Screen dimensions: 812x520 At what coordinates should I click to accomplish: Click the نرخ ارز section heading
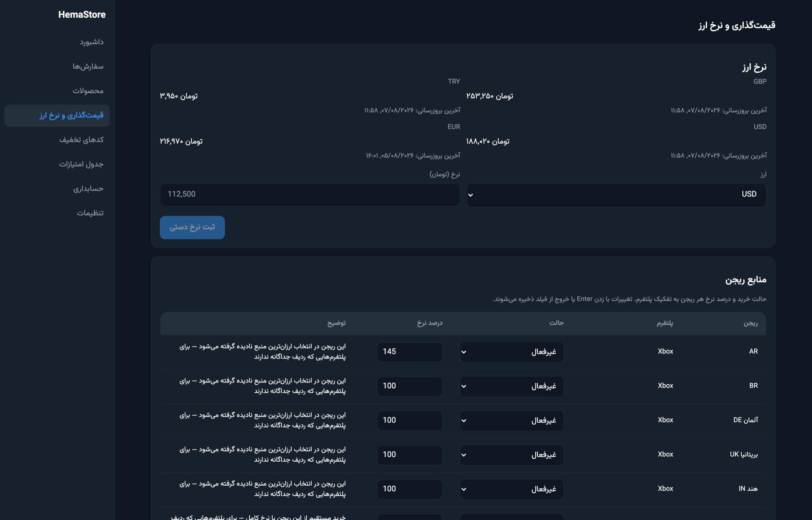pyautogui.click(x=754, y=68)
